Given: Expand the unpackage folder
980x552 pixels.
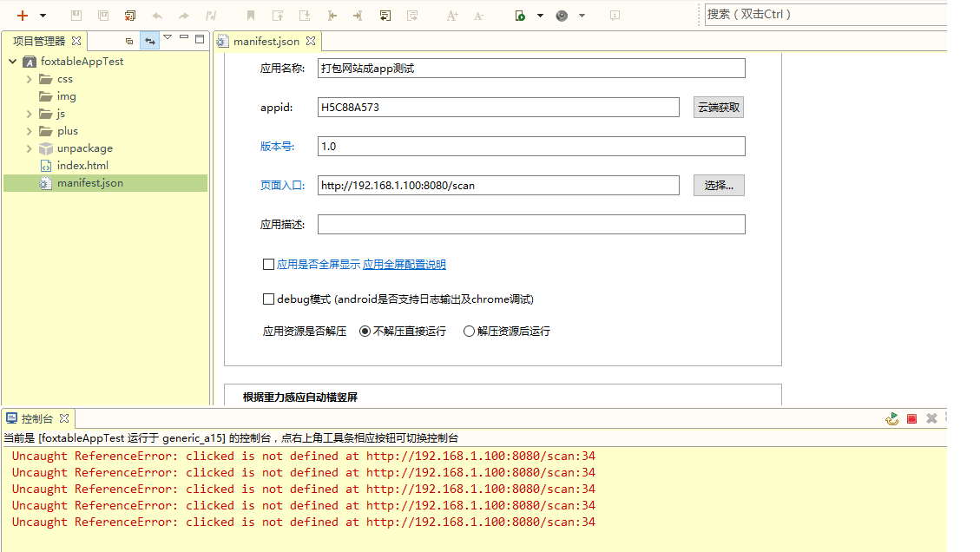Looking at the screenshot, I should click(29, 148).
